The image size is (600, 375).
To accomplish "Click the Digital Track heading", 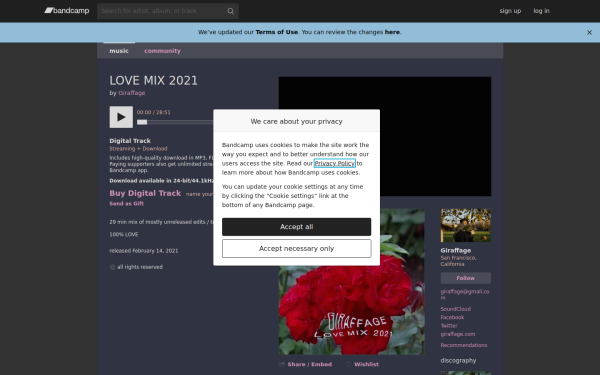I will pos(130,141).
